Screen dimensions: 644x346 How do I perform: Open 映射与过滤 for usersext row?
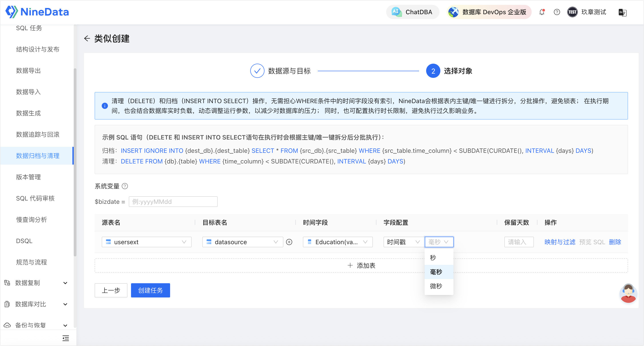(560, 242)
